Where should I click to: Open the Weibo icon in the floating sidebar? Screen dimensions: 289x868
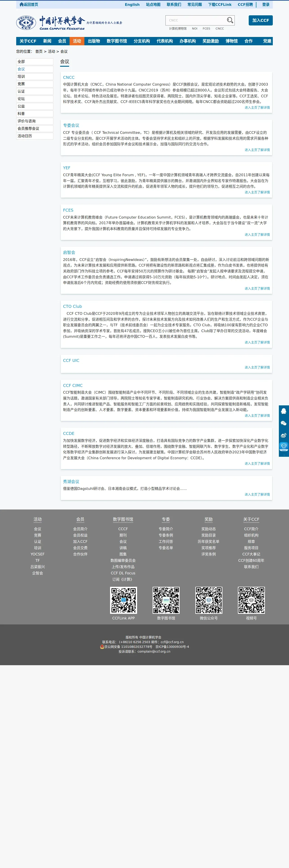[x=284, y=435]
